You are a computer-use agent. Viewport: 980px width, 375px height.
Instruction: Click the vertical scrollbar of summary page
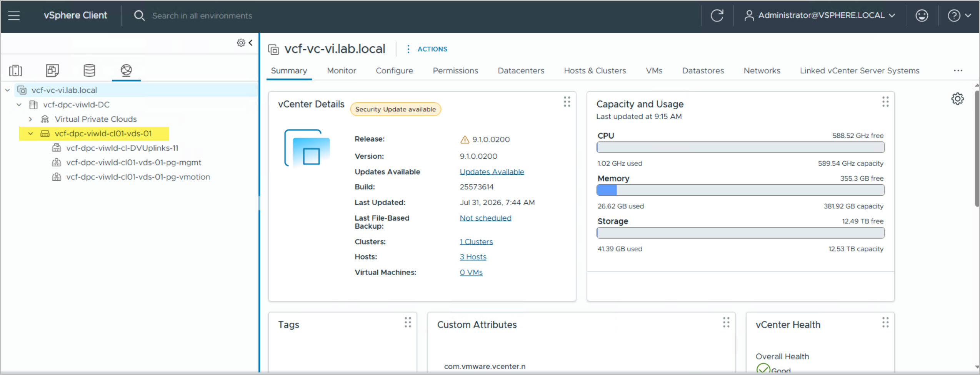[x=977, y=148]
